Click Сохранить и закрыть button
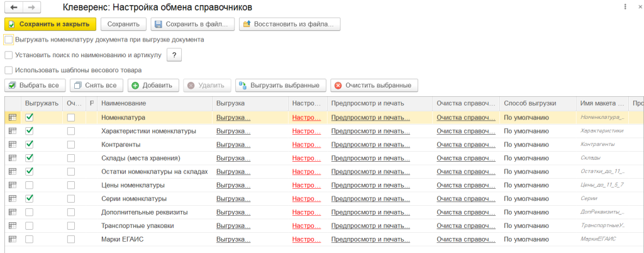 tap(50, 25)
